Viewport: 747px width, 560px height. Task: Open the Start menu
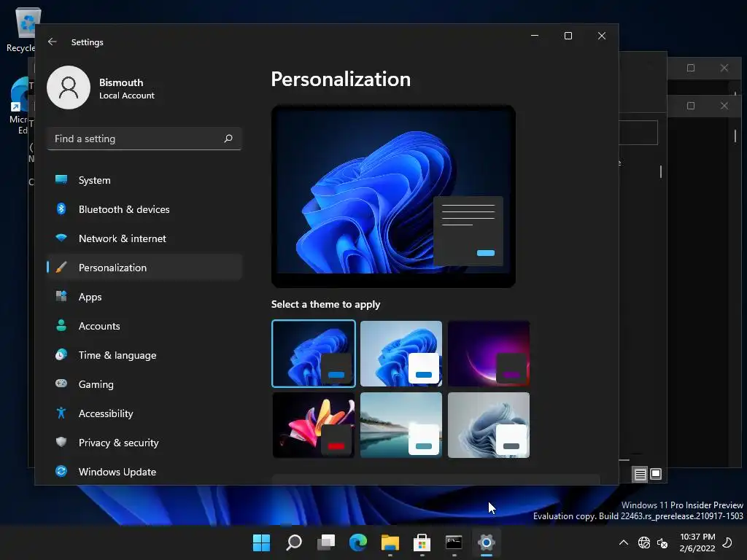click(x=261, y=542)
